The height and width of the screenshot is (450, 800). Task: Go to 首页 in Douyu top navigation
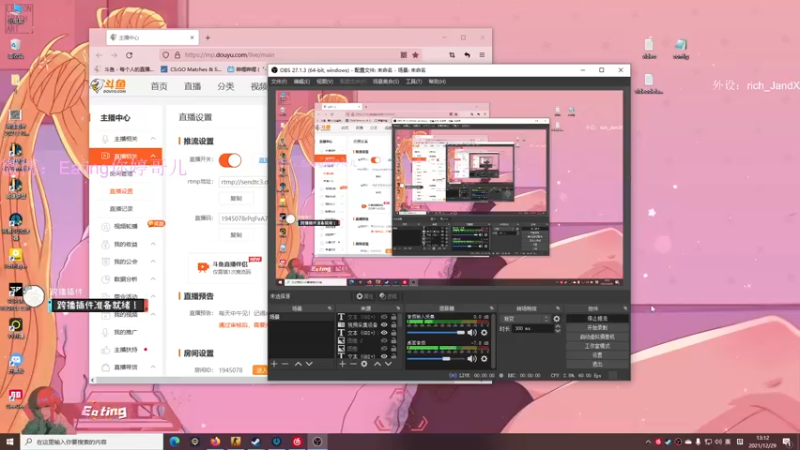click(159, 86)
